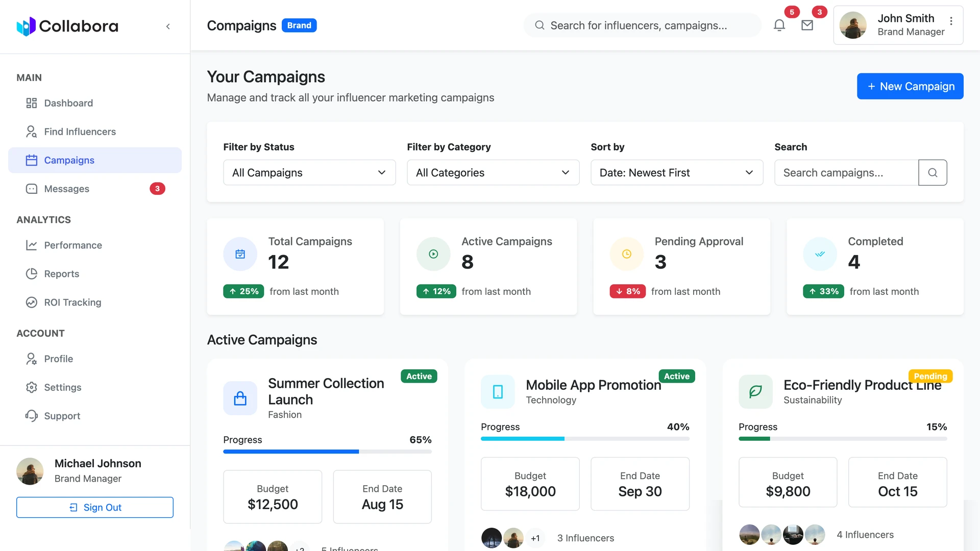Click the Active Campaigns play icon
The width and height of the screenshot is (980, 551).
(x=433, y=254)
